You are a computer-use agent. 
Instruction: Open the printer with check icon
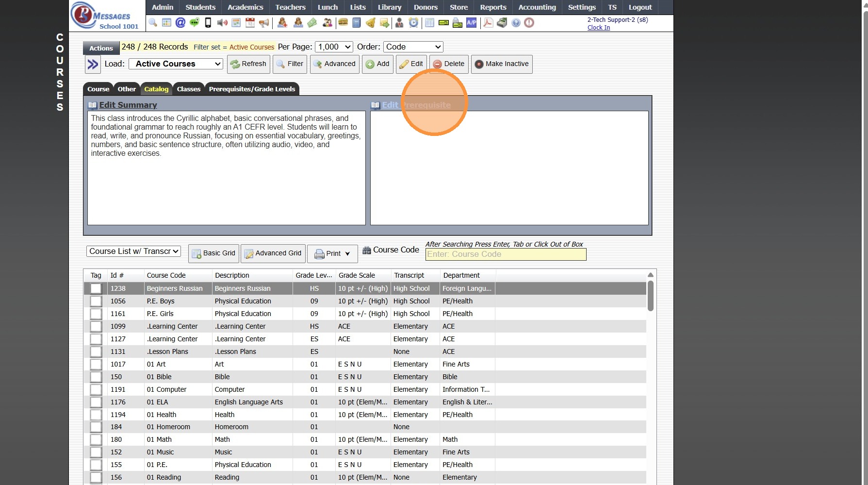(x=458, y=22)
